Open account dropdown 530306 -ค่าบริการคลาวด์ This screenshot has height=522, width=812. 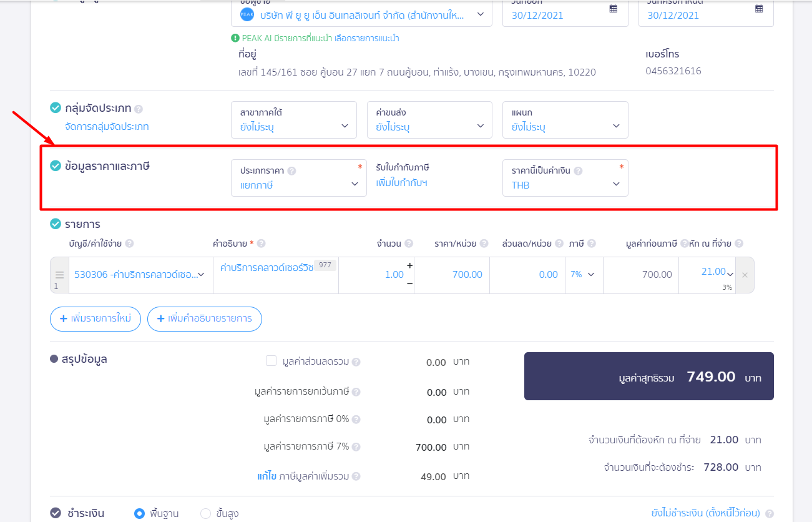coord(141,275)
